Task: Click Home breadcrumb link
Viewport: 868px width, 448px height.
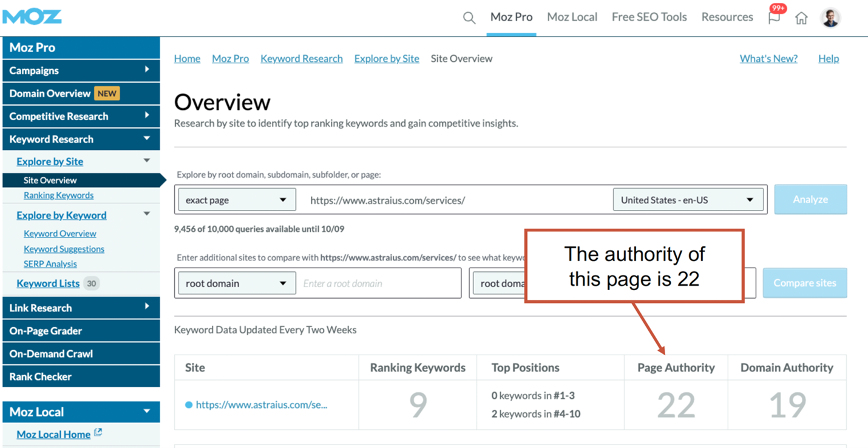Action: 187,59
